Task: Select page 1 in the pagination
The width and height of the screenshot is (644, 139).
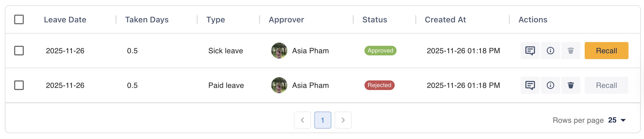Action: pos(323,120)
